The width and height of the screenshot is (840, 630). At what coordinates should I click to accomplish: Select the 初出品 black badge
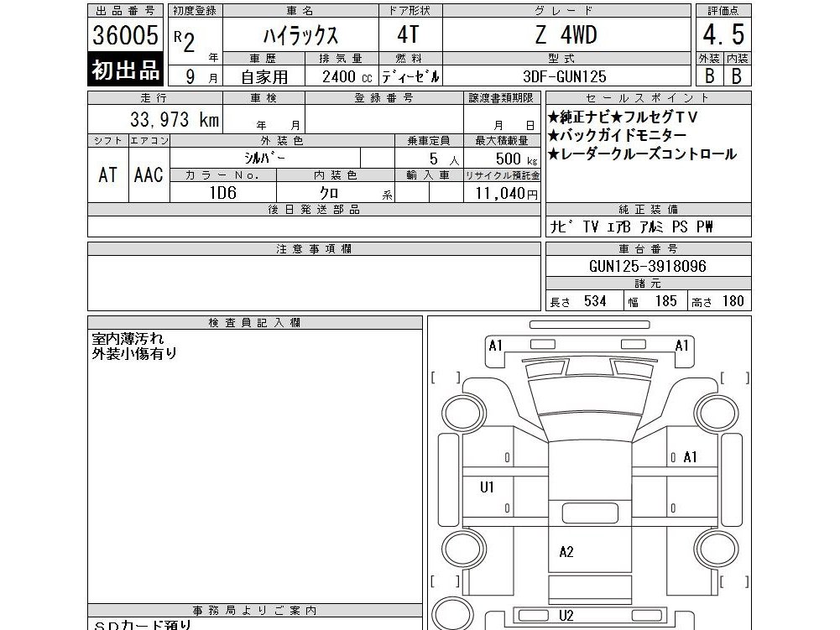pos(125,69)
